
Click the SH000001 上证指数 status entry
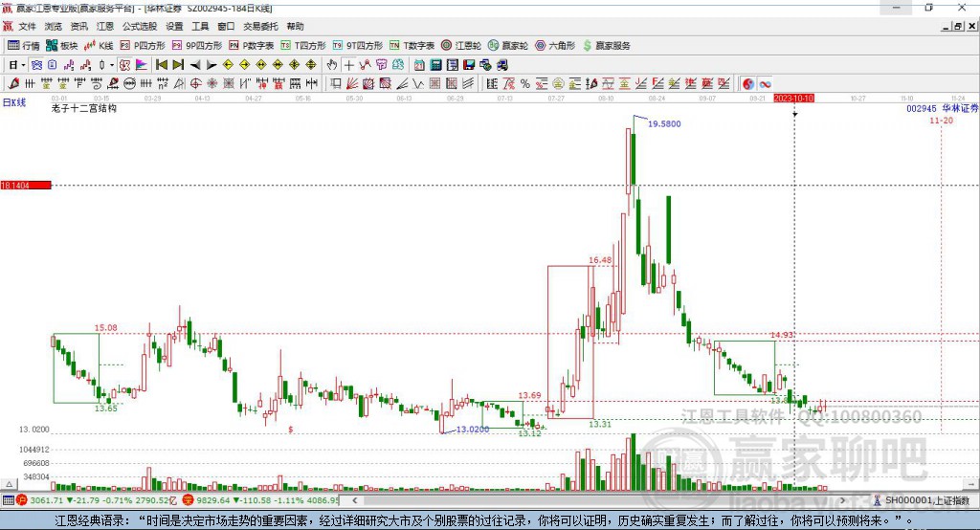click(927, 500)
